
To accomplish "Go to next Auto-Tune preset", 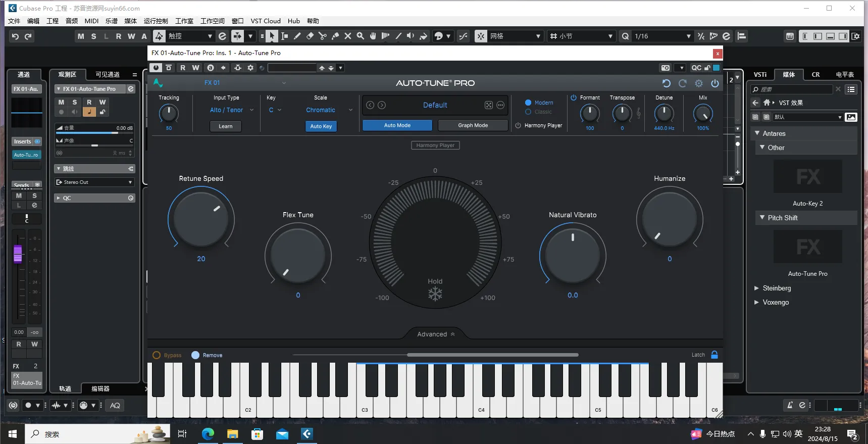I will click(382, 105).
